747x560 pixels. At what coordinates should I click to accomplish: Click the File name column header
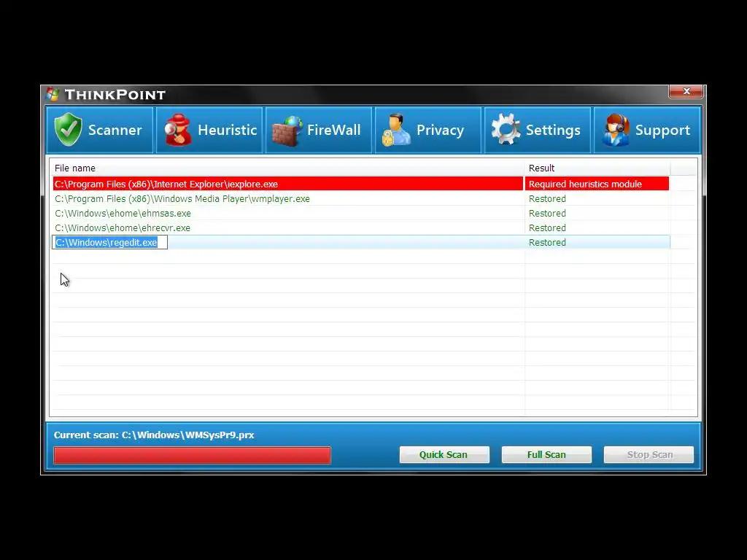pos(287,168)
